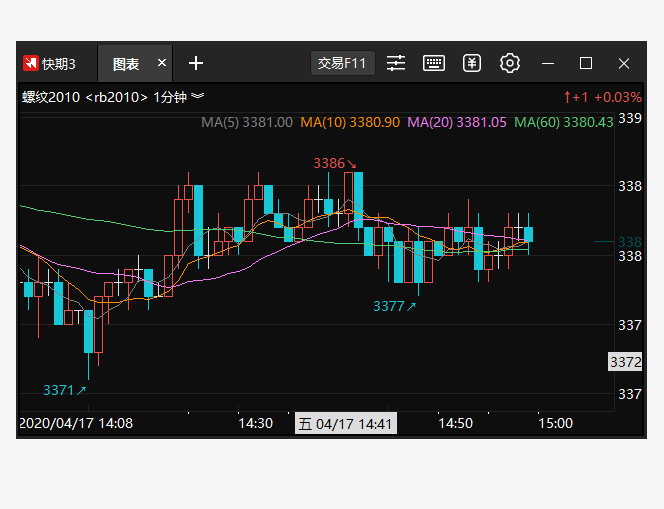Open the keyboard icon
Image resolution: width=664 pixels, height=509 pixels.
click(434, 64)
